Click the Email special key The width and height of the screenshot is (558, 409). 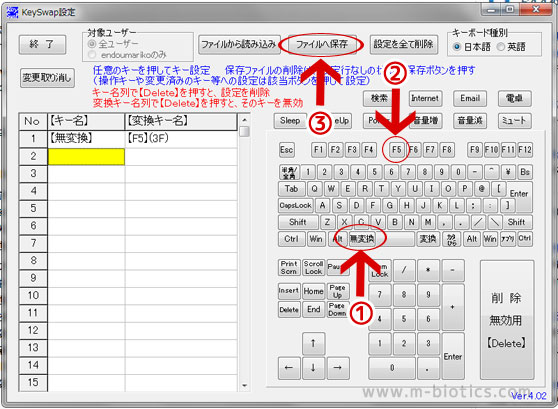470,99
